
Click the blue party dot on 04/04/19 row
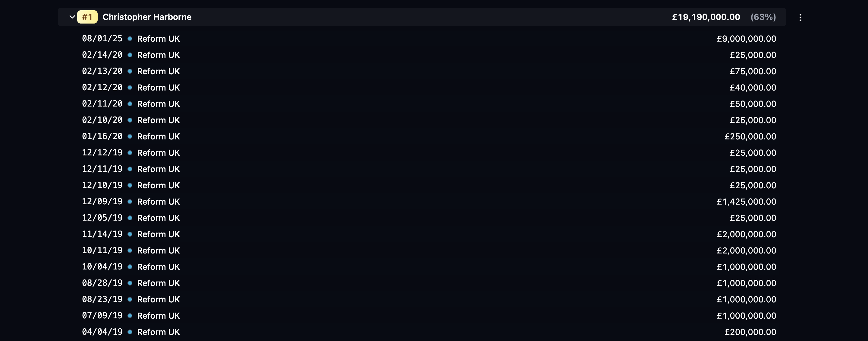[x=130, y=332]
